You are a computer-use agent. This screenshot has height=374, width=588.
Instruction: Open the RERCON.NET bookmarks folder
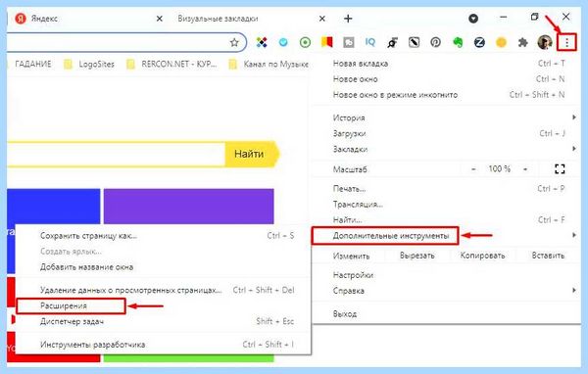point(171,64)
